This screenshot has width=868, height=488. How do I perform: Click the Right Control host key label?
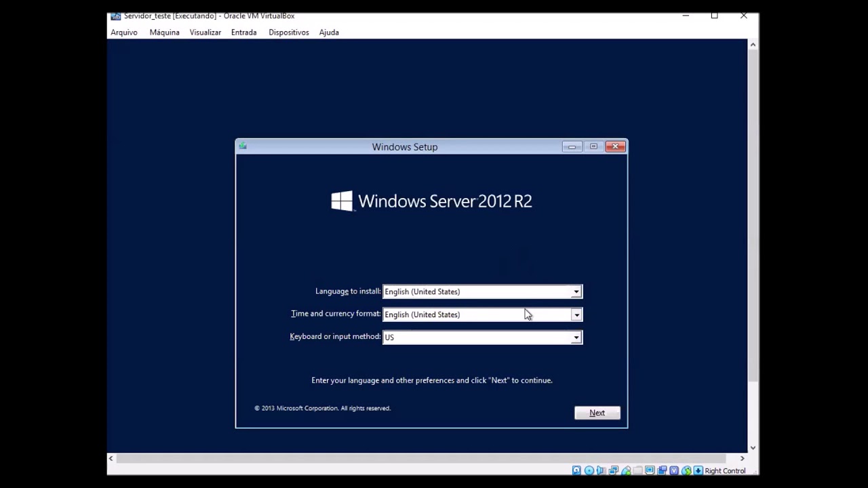coord(725,470)
